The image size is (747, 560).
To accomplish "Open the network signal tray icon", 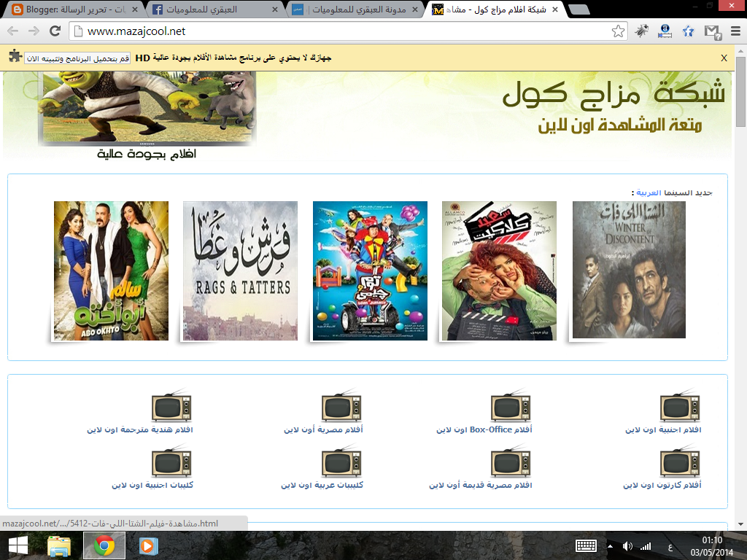I will click(x=646, y=546).
